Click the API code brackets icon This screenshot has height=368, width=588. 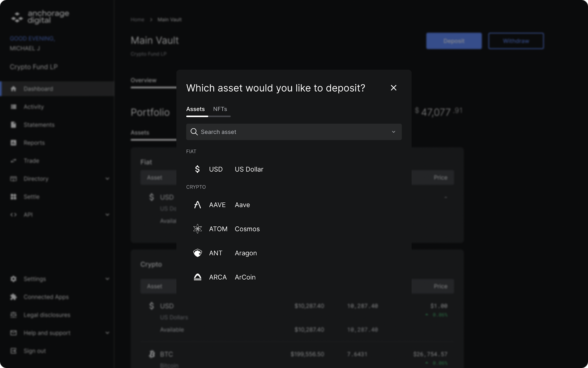click(14, 215)
